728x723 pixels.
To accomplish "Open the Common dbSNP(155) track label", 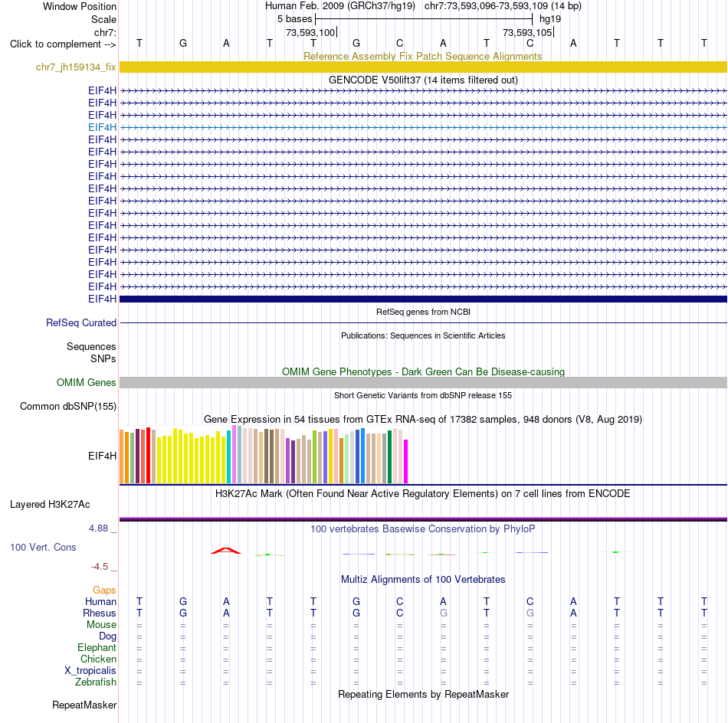I will click(x=67, y=406).
